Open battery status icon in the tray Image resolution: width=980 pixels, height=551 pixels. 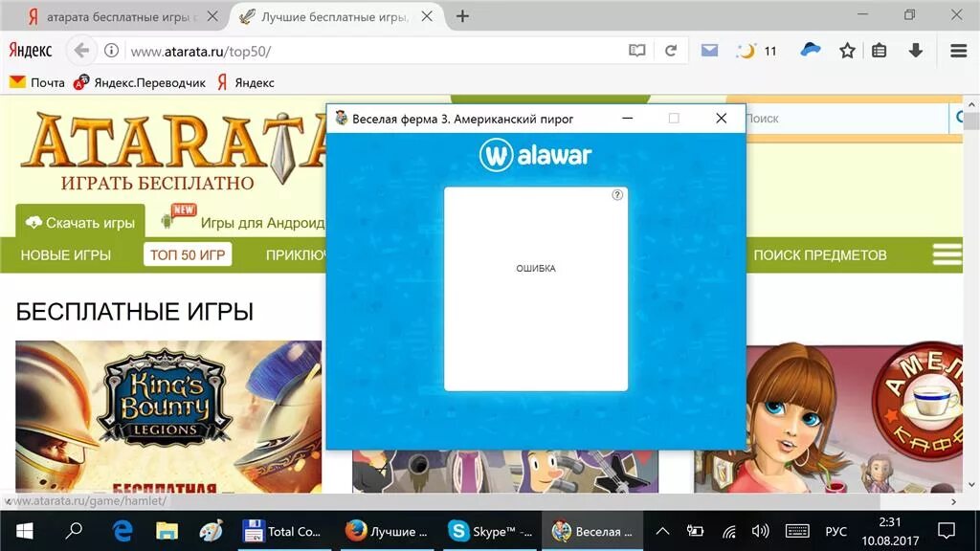[695, 531]
